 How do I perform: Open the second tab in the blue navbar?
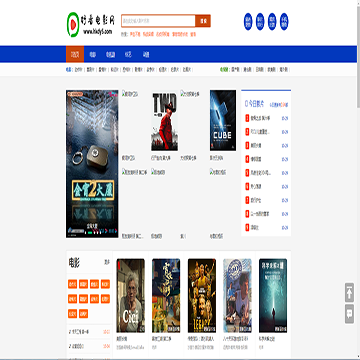(x=93, y=54)
